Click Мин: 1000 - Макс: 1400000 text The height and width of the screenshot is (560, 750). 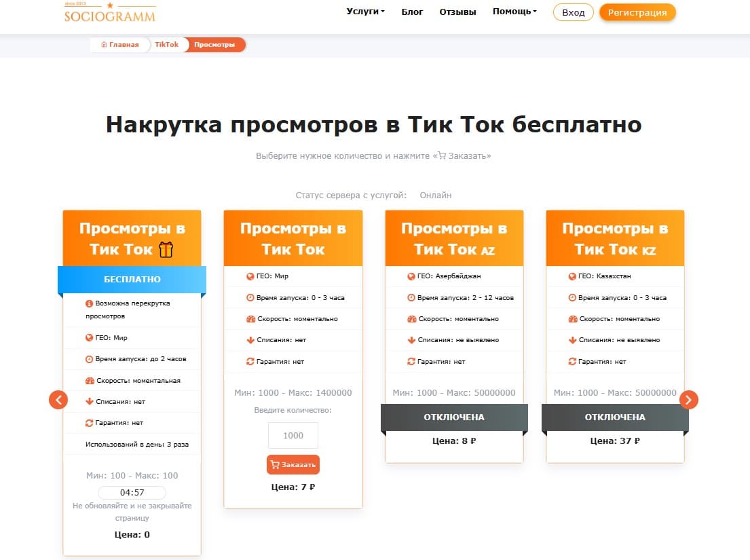(293, 392)
